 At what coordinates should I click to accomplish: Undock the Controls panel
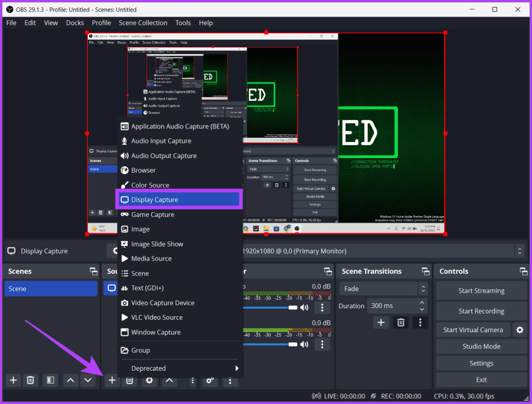point(524,271)
